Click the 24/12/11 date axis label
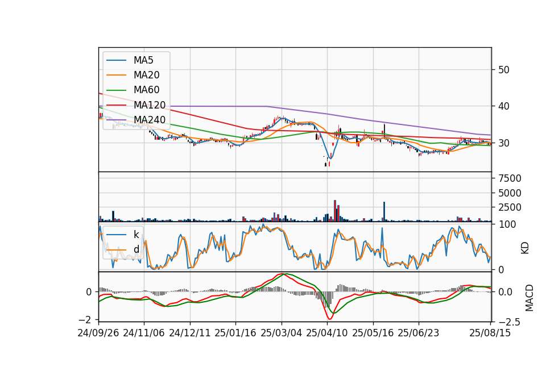 pos(190,333)
